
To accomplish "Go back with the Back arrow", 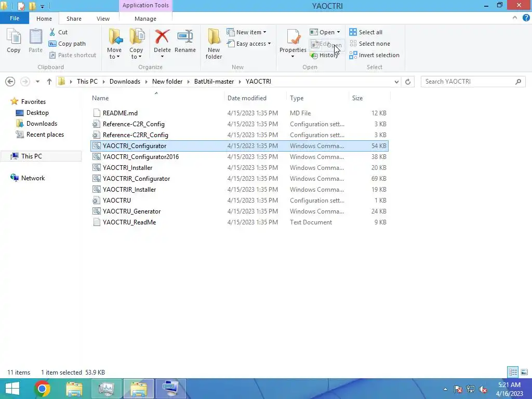I will (10, 82).
